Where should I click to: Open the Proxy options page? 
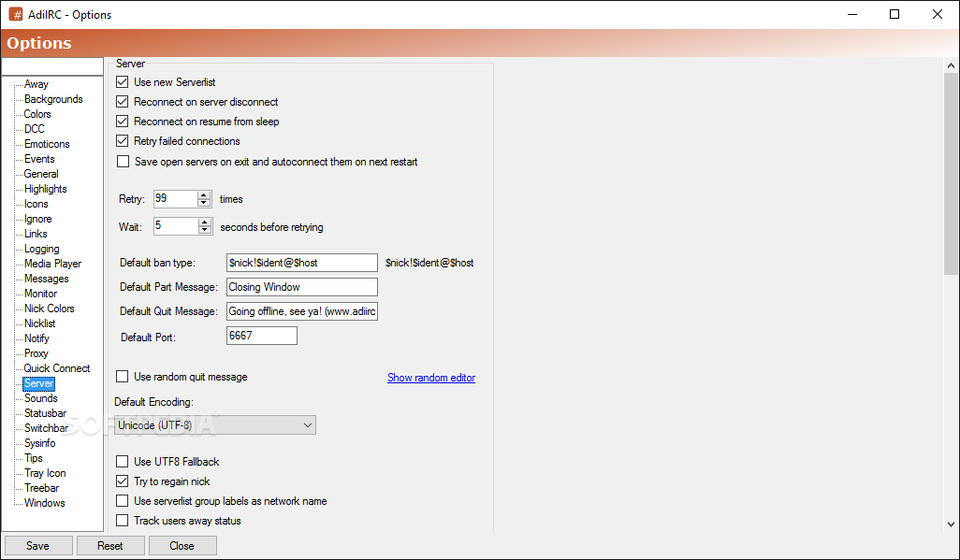point(36,353)
